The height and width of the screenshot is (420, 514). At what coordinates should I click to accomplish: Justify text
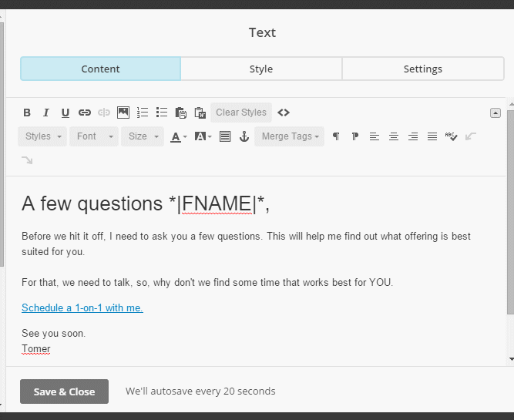tap(432, 136)
